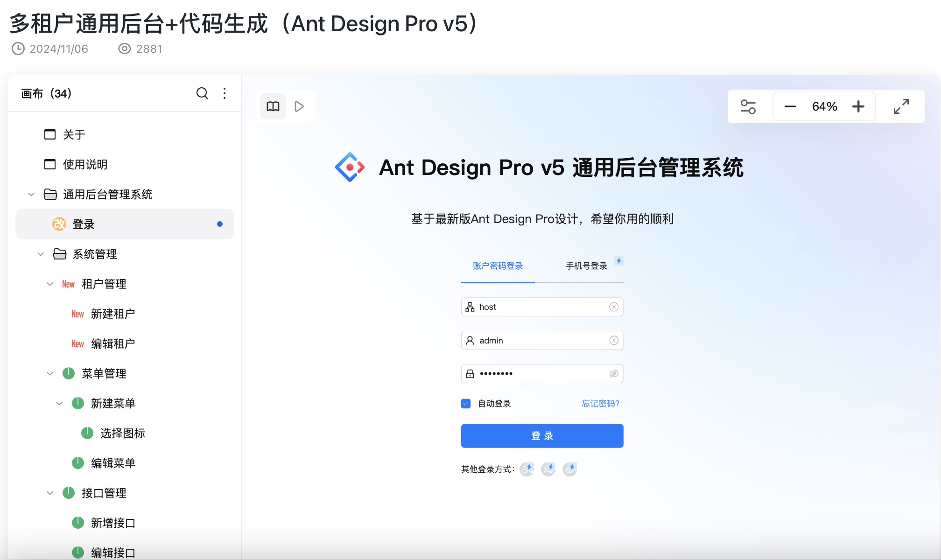Select the 登录 page row
The image size is (941, 560).
click(x=125, y=224)
